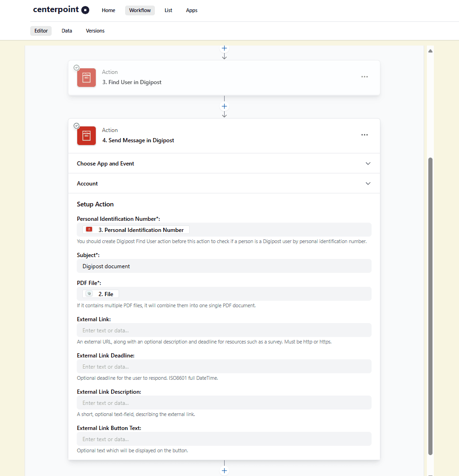Screen dimensions: 459x476
Task: Toggle the status check on Find User step
Action: coord(76,67)
